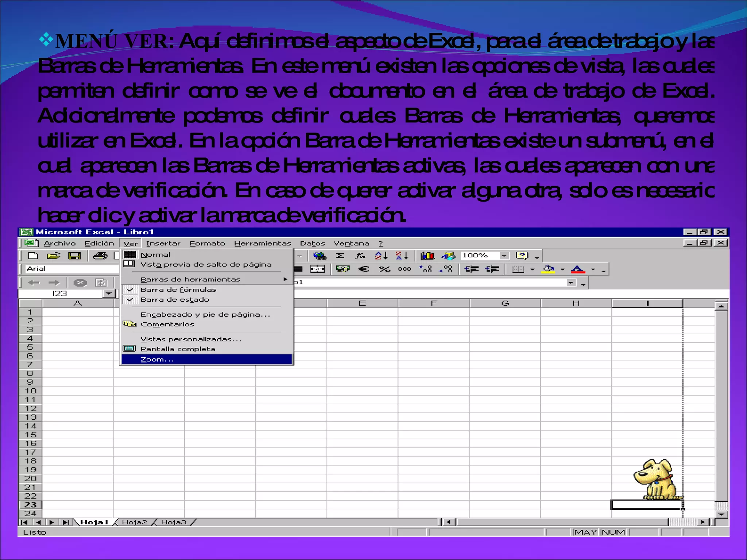The height and width of the screenshot is (560, 747).
Task: Open the Formato menu
Action: (207, 243)
